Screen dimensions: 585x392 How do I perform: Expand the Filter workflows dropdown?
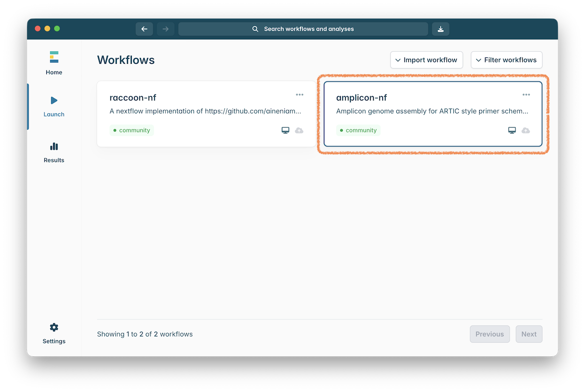click(506, 60)
